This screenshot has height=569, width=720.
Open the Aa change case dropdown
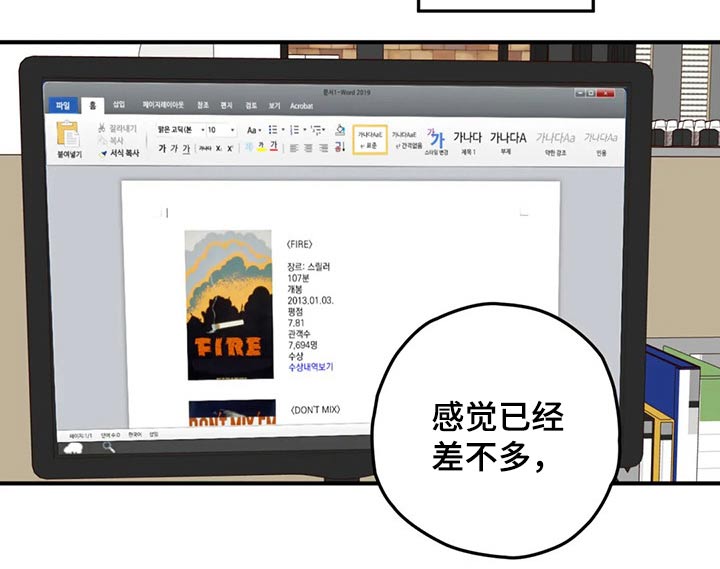point(254,130)
